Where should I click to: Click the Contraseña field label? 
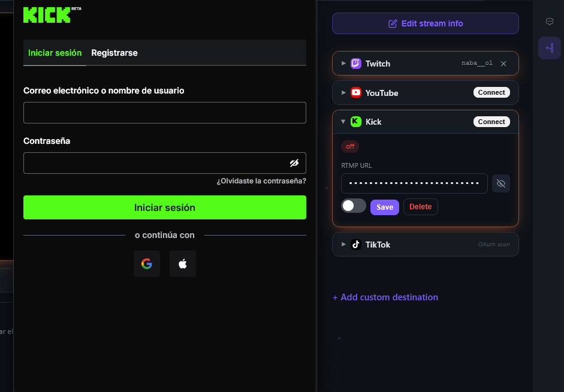click(x=47, y=141)
